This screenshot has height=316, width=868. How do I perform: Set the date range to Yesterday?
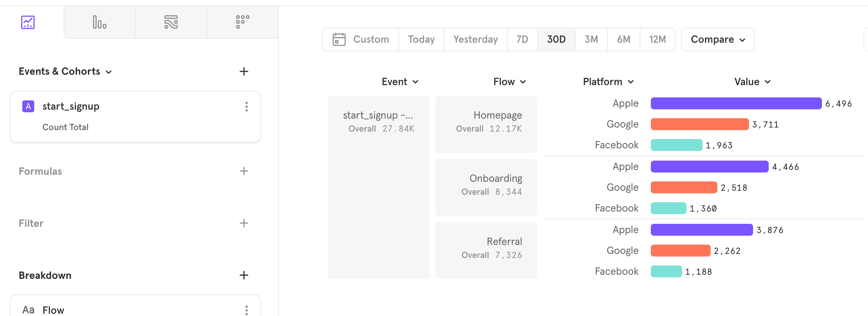click(475, 39)
